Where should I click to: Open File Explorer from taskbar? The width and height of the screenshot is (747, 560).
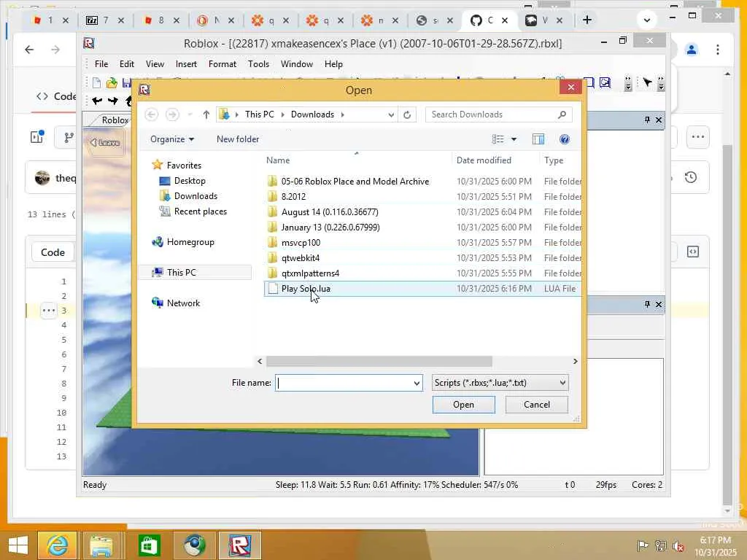[101, 545]
